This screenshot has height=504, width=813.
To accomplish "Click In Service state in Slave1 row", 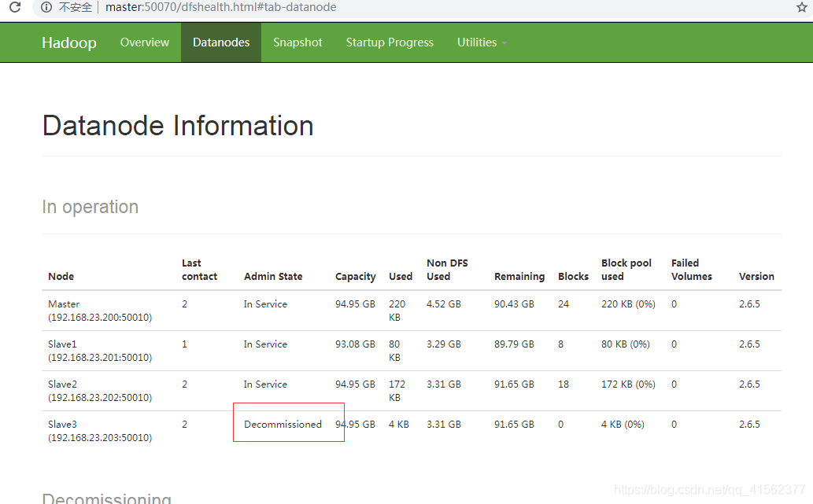I will (265, 344).
